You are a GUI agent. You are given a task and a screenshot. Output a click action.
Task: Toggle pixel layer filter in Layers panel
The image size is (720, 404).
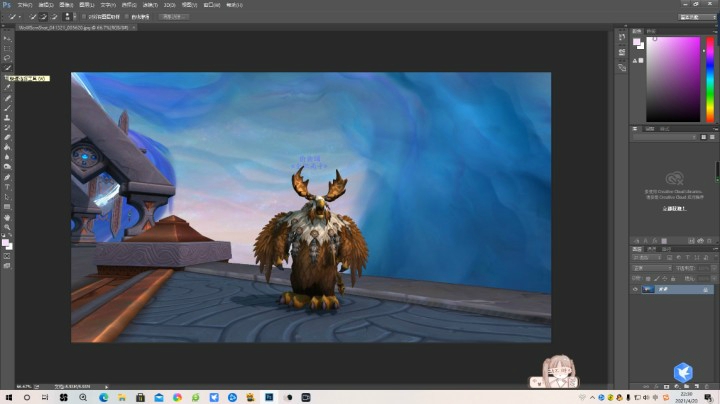pyautogui.click(x=669, y=258)
